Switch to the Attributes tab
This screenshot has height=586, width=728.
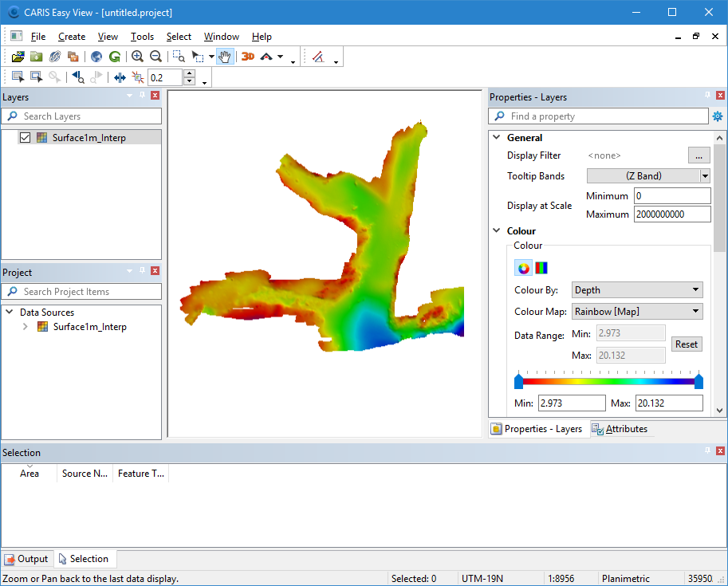pos(620,429)
